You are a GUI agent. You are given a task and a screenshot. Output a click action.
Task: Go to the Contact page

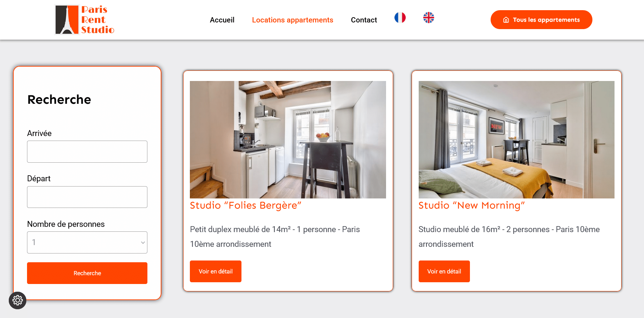point(364,20)
